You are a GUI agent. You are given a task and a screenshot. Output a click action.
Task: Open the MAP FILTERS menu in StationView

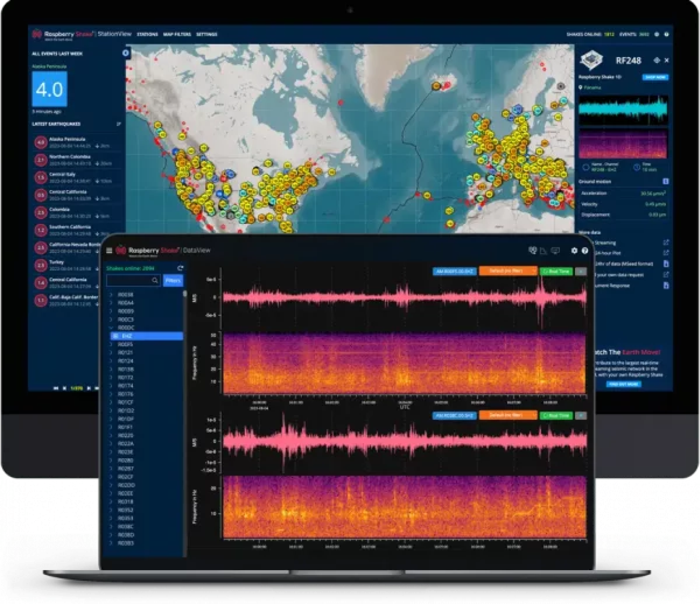pyautogui.click(x=177, y=34)
